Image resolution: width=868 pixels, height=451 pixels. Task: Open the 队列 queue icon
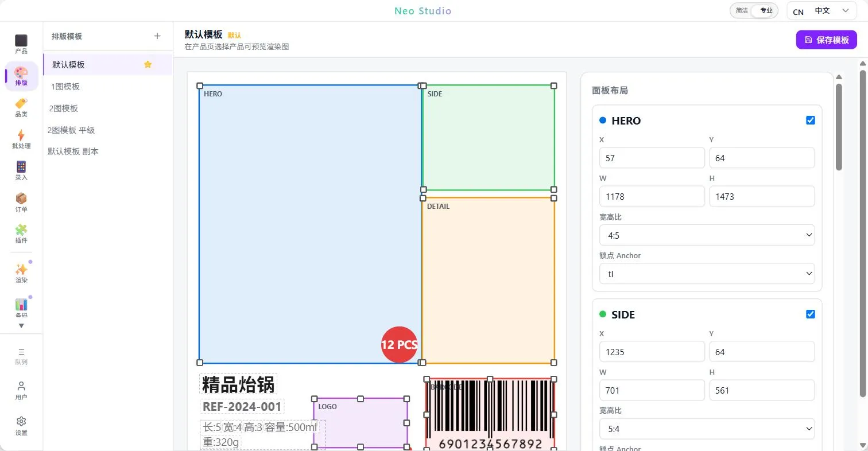tap(21, 356)
